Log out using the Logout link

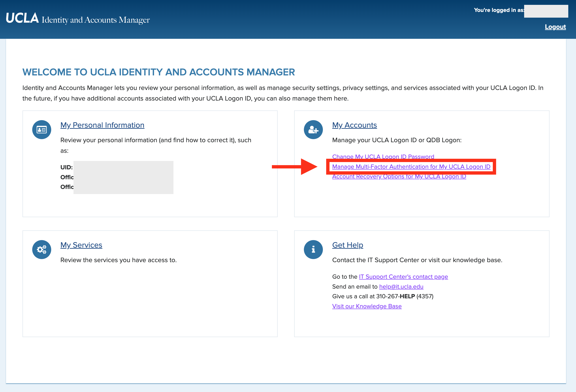pyautogui.click(x=555, y=27)
